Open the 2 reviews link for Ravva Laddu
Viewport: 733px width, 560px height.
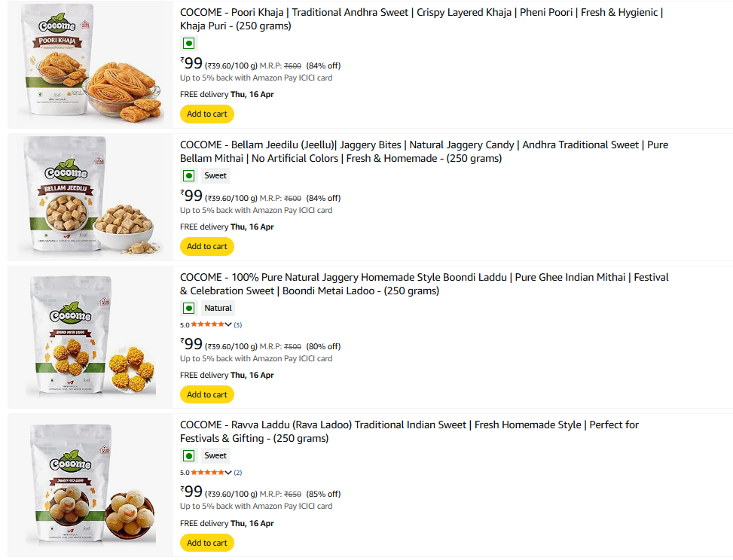click(238, 472)
